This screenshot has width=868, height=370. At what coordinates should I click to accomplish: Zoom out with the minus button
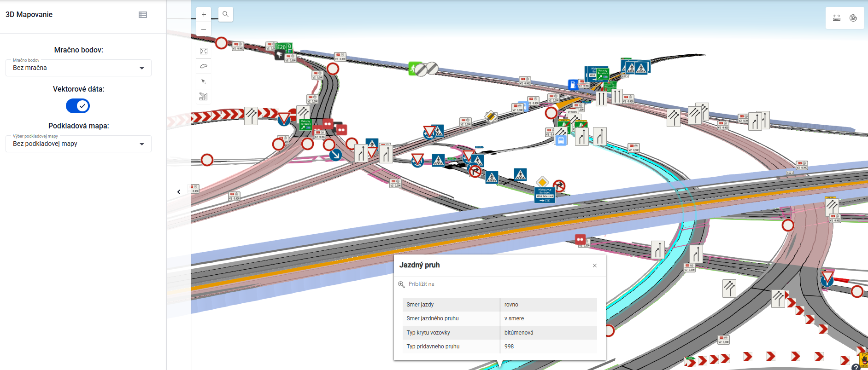click(204, 29)
